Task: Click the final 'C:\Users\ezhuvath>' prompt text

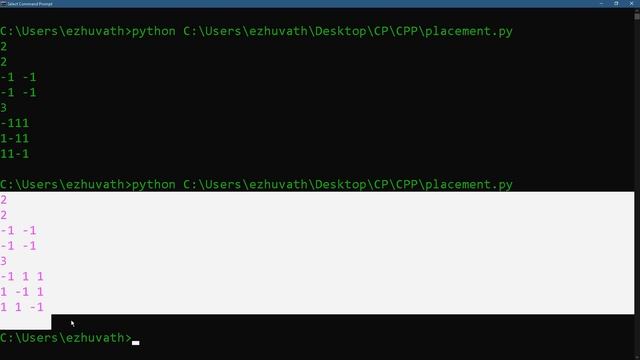Action: click(x=66, y=338)
